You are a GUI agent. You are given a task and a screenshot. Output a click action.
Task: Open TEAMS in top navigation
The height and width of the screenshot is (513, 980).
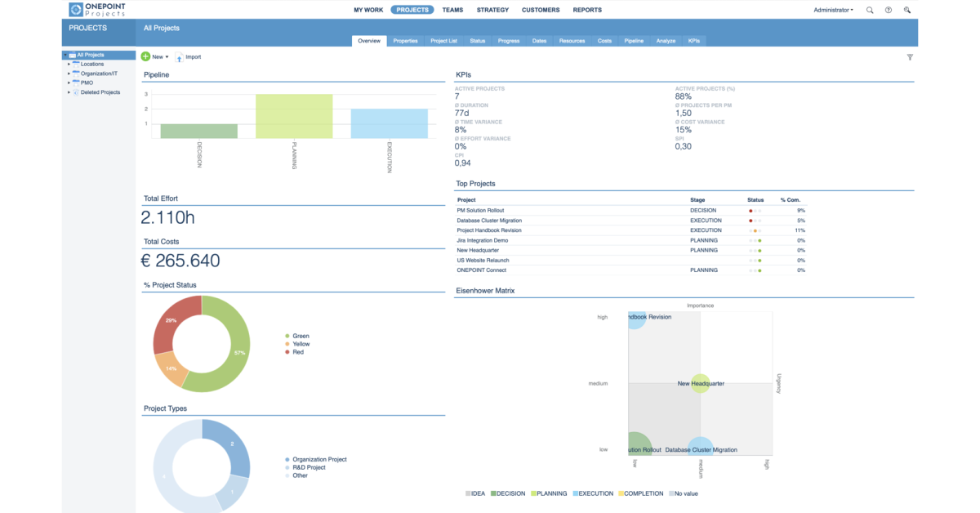point(452,10)
